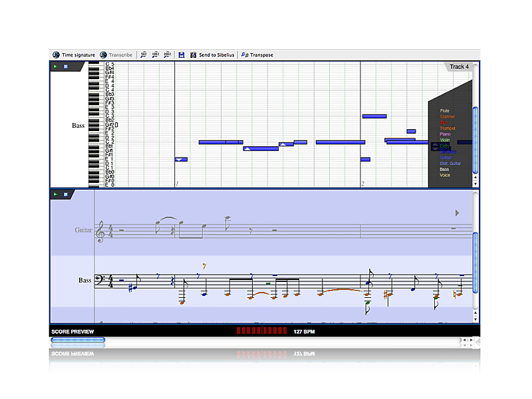532x399 pixels.
Task: Click the 200% zoom-in icon
Action: 166,55
